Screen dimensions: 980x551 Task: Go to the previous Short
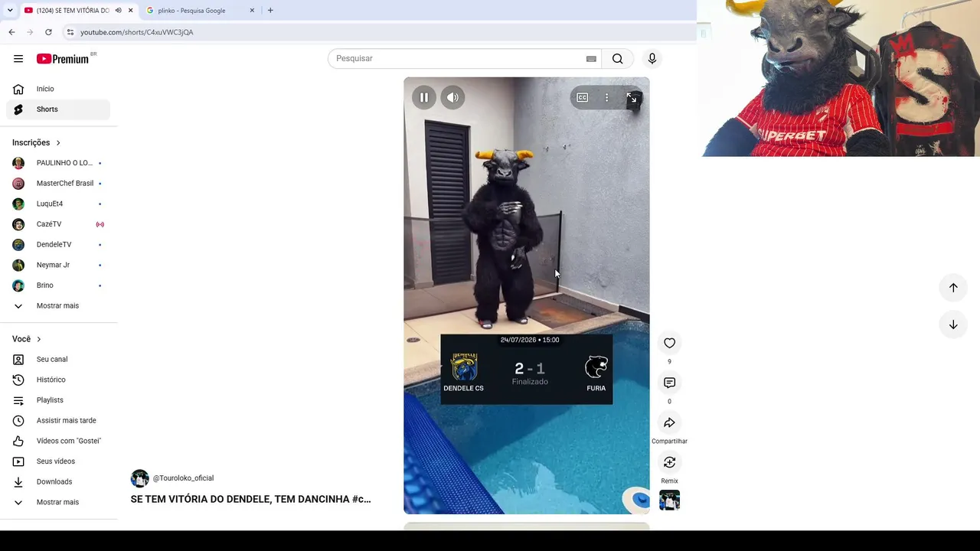tap(953, 288)
